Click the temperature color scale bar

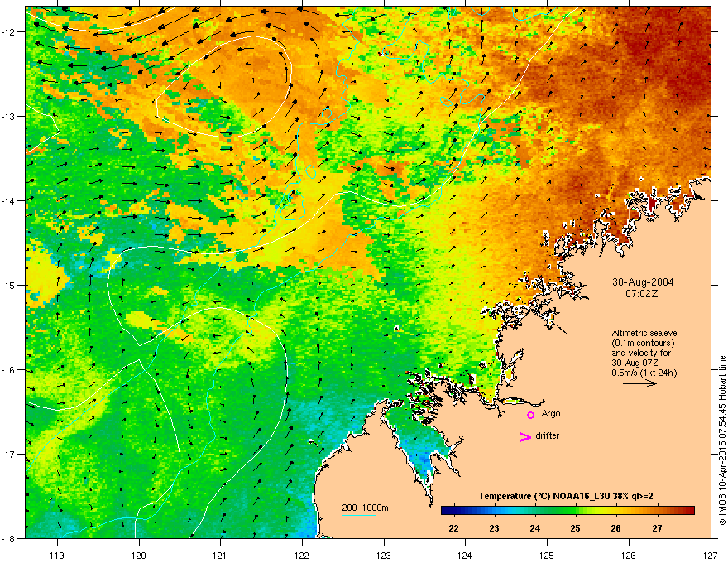[x=568, y=510]
